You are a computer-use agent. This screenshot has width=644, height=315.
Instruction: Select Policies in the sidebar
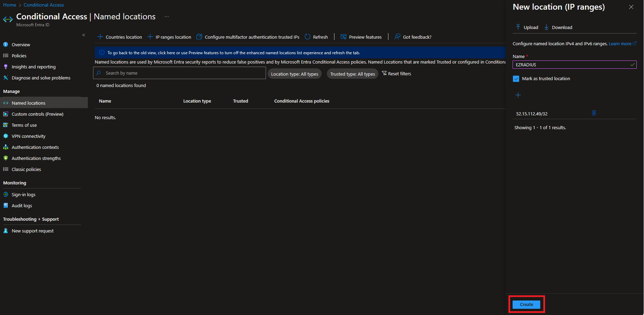point(19,56)
